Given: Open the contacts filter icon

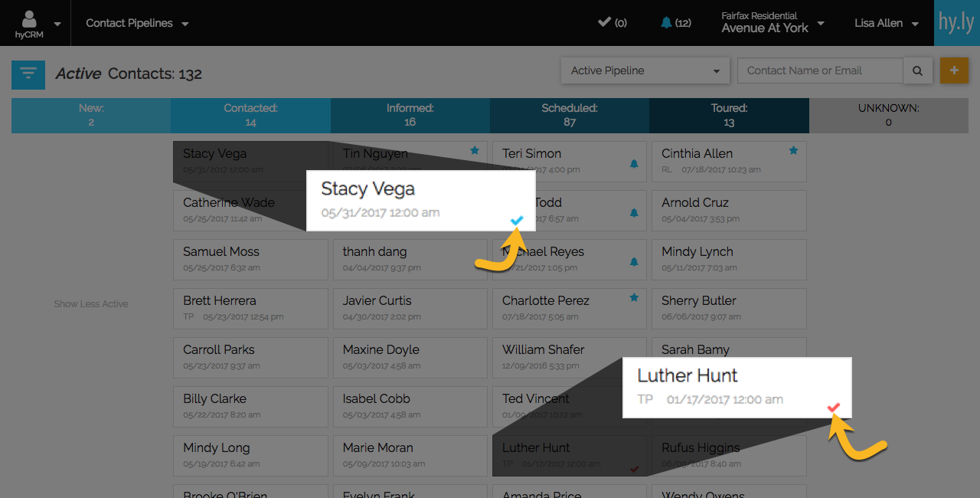Looking at the screenshot, I should 28,74.
